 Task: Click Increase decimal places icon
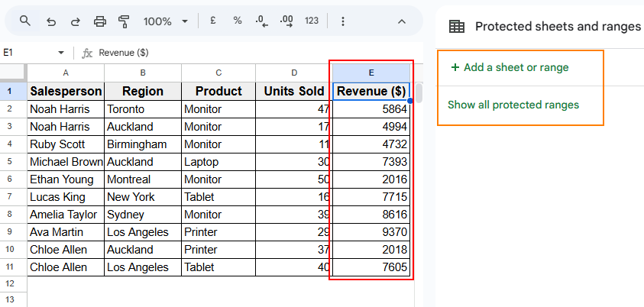pos(286,21)
